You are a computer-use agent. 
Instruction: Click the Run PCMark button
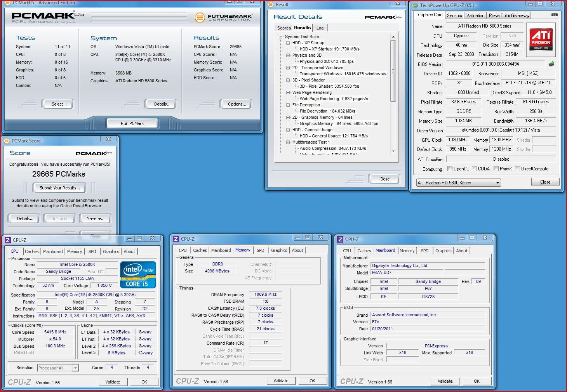coord(132,123)
